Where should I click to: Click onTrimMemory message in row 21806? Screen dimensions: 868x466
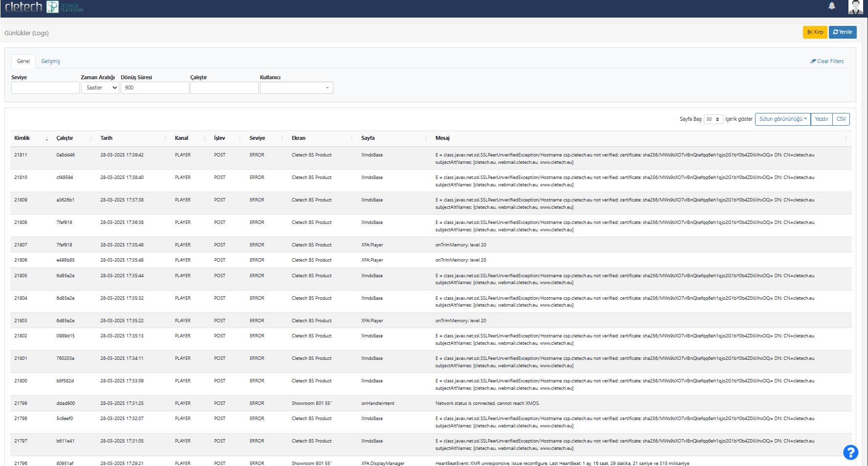[x=460, y=260]
